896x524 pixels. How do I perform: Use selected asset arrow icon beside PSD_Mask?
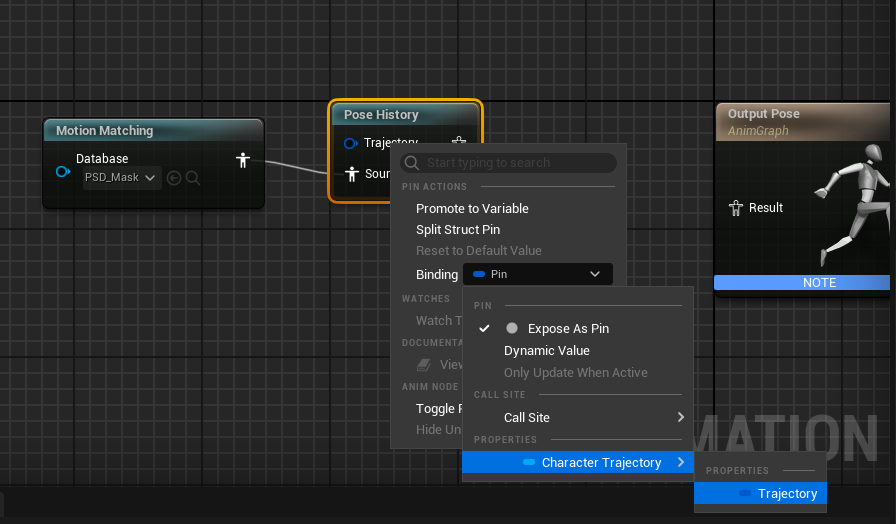[174, 178]
